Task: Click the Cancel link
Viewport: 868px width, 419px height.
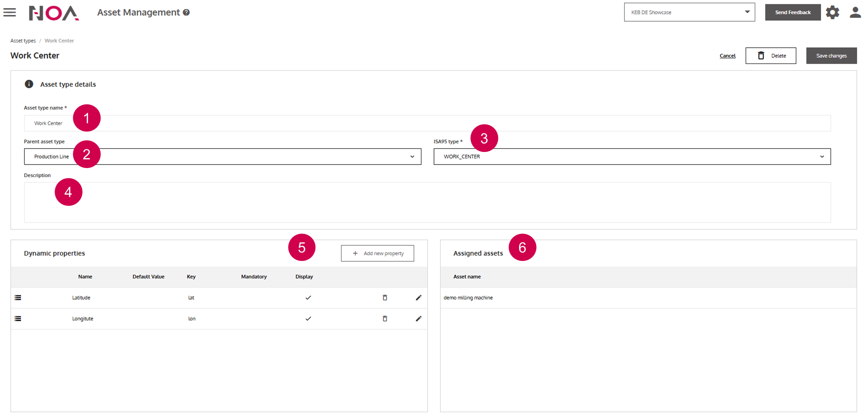Action: [x=727, y=56]
